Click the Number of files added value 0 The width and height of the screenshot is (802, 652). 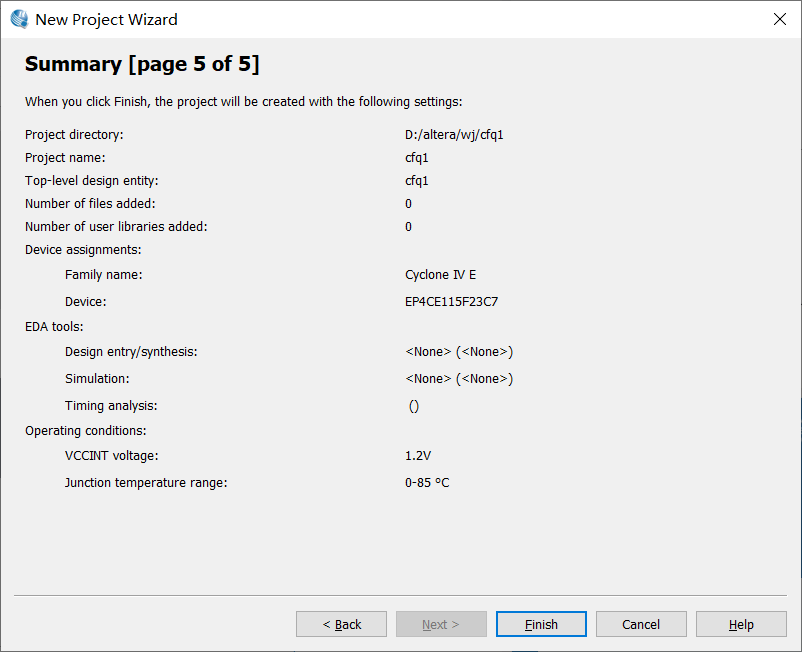click(x=408, y=204)
